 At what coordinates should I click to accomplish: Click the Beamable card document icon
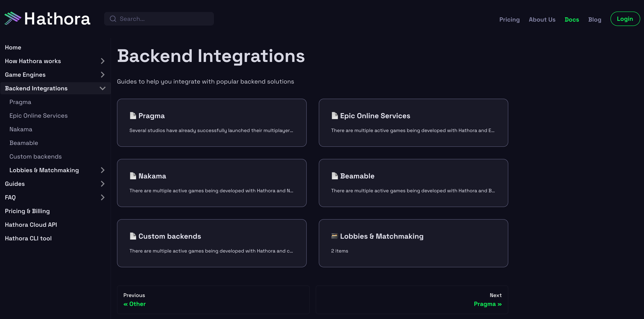[335, 176]
